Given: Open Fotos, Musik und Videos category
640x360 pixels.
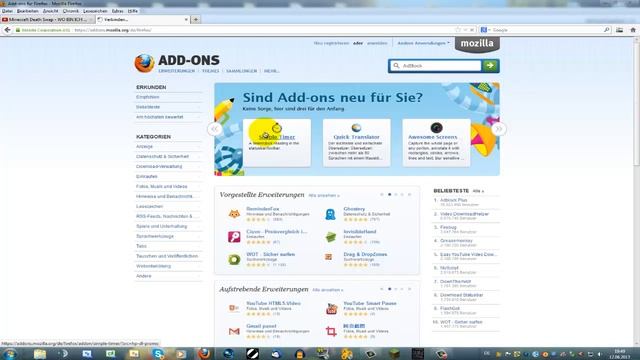Looking at the screenshot, I should pyautogui.click(x=162, y=186).
